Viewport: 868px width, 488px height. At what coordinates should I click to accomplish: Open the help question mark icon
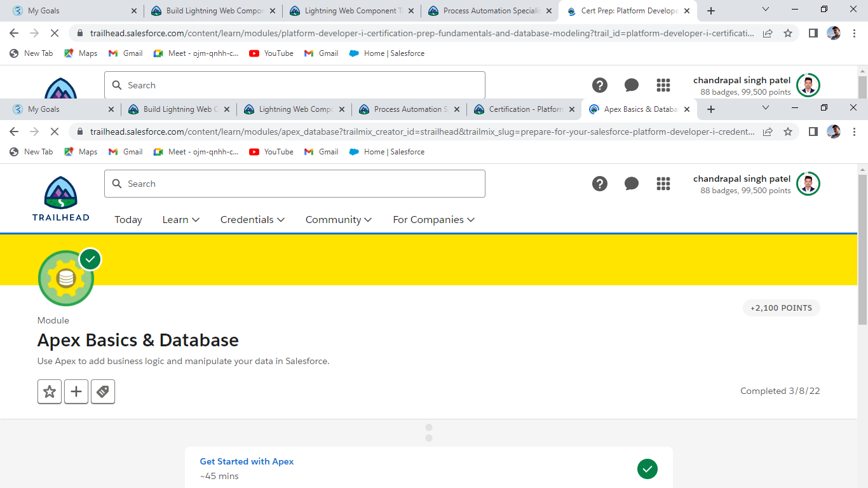point(600,184)
